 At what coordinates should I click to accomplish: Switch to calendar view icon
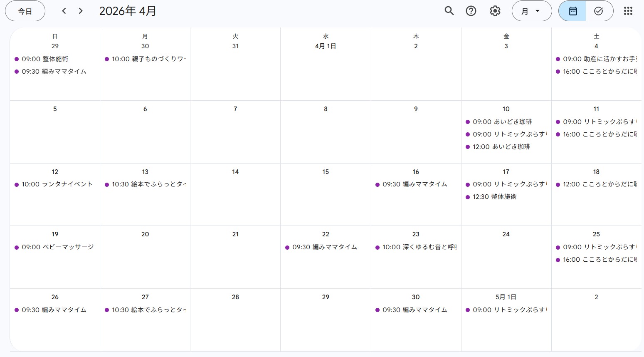coord(572,11)
